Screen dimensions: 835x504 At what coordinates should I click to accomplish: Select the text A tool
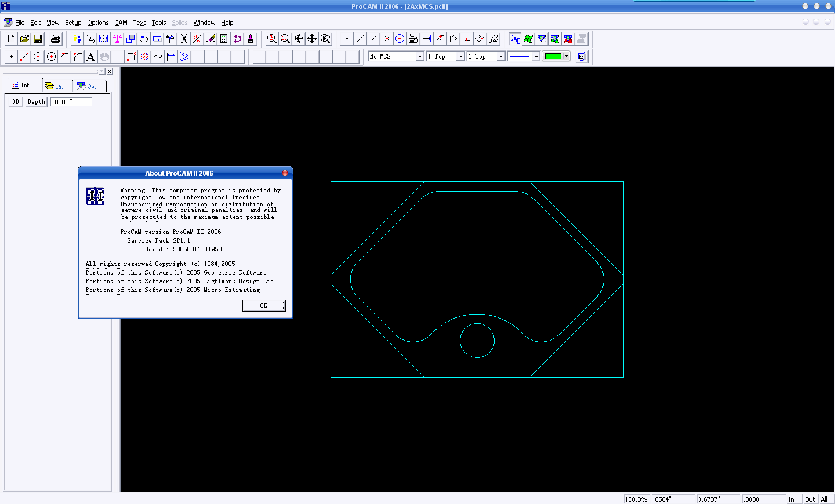(x=91, y=56)
